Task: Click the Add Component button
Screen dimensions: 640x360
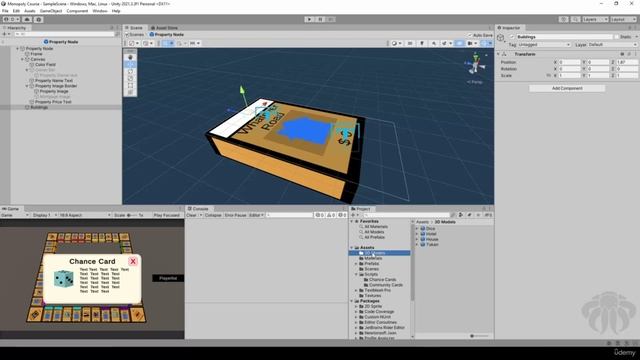Action: pyautogui.click(x=567, y=88)
